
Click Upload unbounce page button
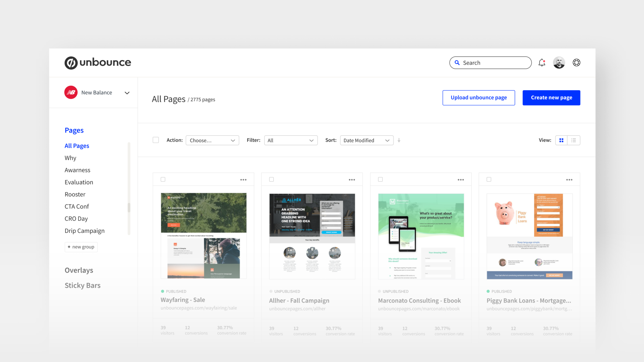tap(478, 98)
